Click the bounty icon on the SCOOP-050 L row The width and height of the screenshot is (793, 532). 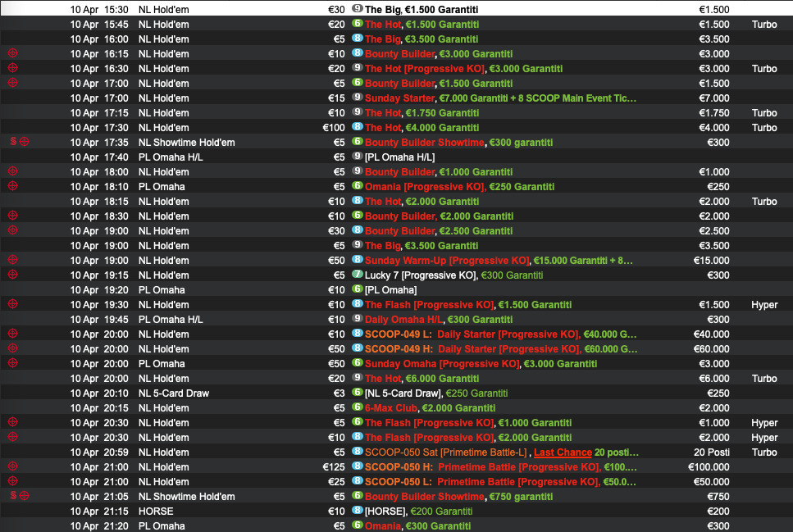coord(12,481)
